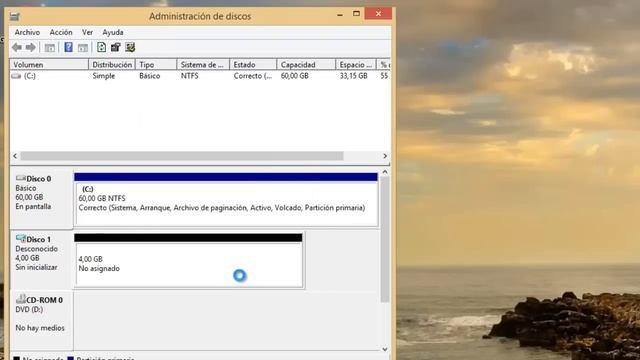The width and height of the screenshot is (640, 360).
Task: Click the disk settings toolbar icon at the right end
Action: [x=130, y=47]
